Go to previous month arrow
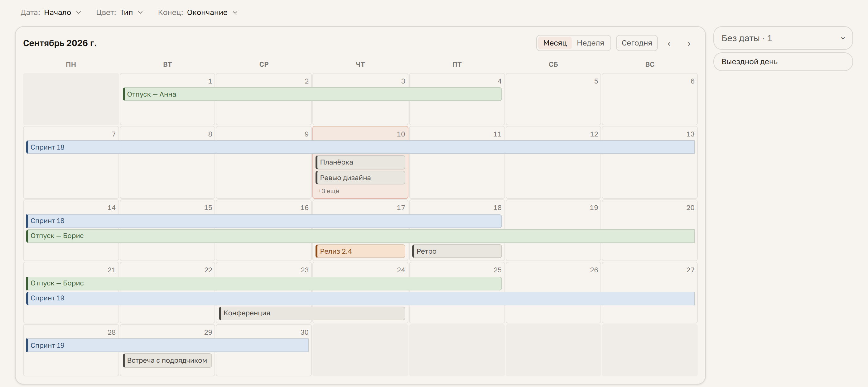This screenshot has width=868, height=387. [669, 43]
